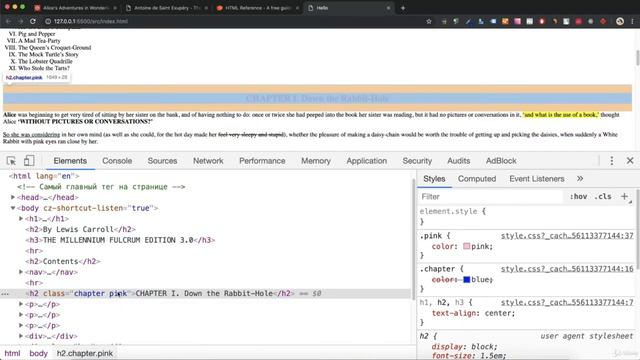Select html in the DOM breadcrumb
The image size is (640, 360).
(x=12, y=353)
